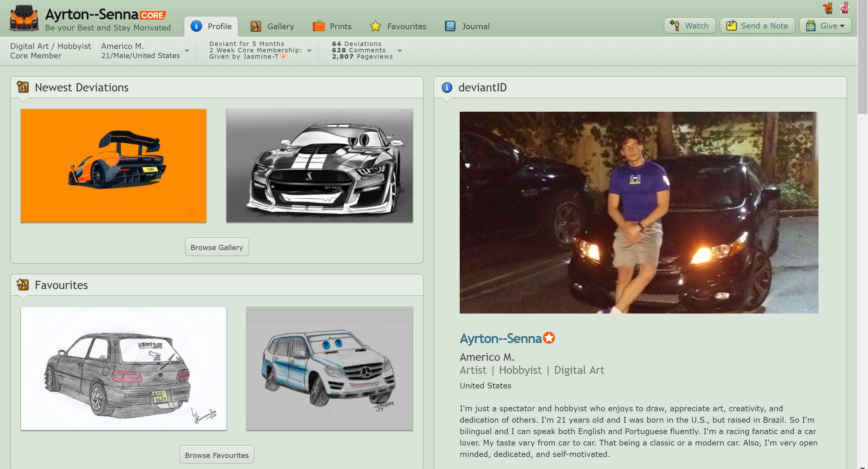The width and height of the screenshot is (868, 469).
Task: Click the Ayrton--Senna avatar icon
Action: (24, 18)
